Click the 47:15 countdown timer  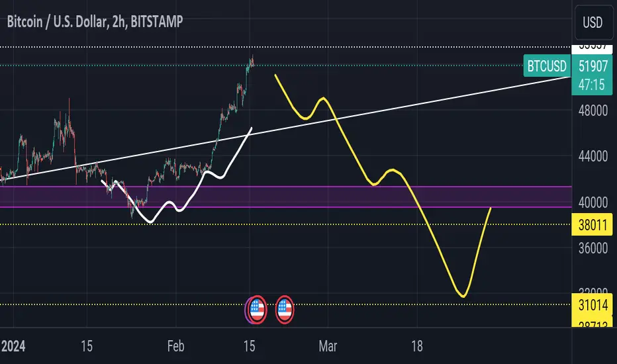pyautogui.click(x=591, y=85)
